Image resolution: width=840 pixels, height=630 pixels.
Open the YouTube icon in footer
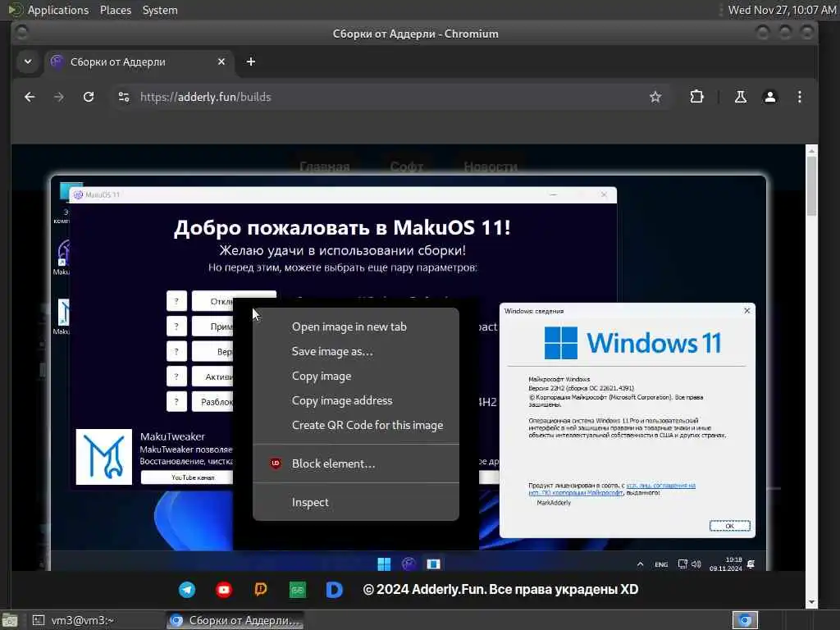pyautogui.click(x=224, y=590)
